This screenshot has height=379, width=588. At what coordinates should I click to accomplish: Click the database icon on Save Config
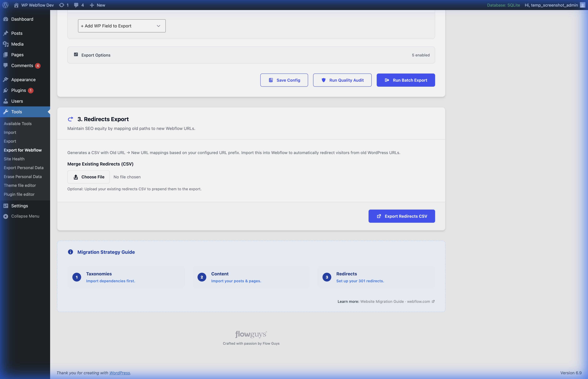271,80
